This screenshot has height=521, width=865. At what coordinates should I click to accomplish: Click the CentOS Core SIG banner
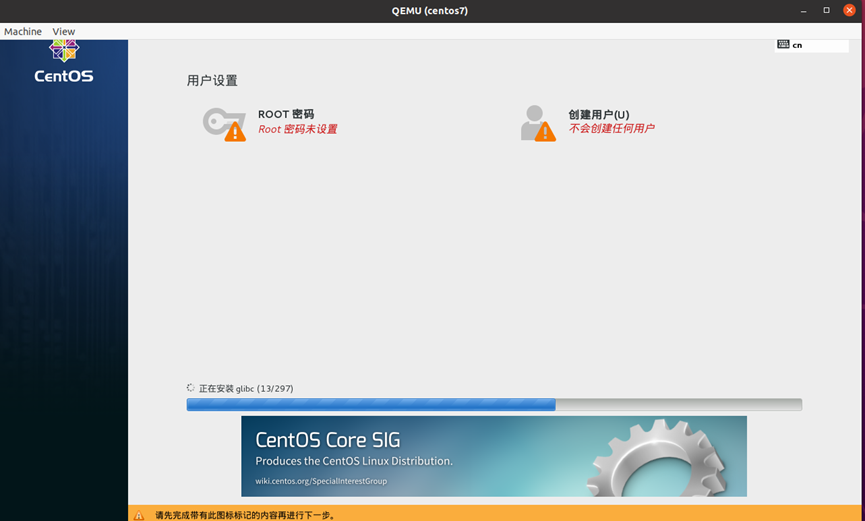pos(494,456)
